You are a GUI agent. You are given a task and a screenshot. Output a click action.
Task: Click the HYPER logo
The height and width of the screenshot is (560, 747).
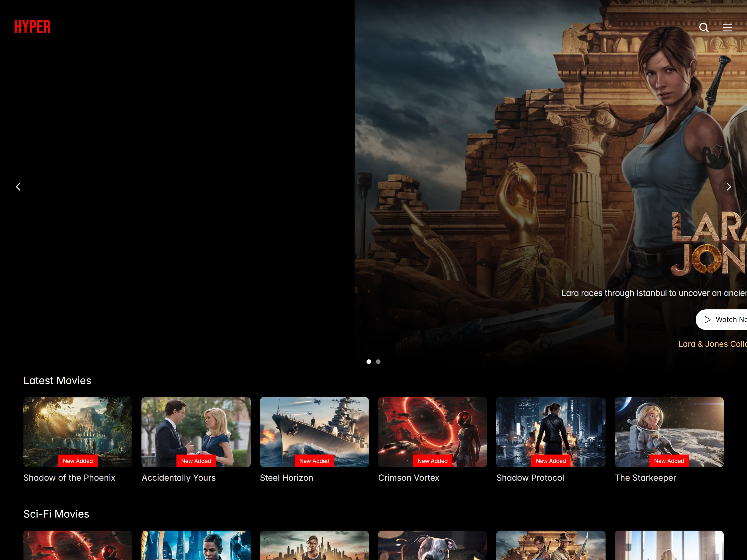[32, 27]
